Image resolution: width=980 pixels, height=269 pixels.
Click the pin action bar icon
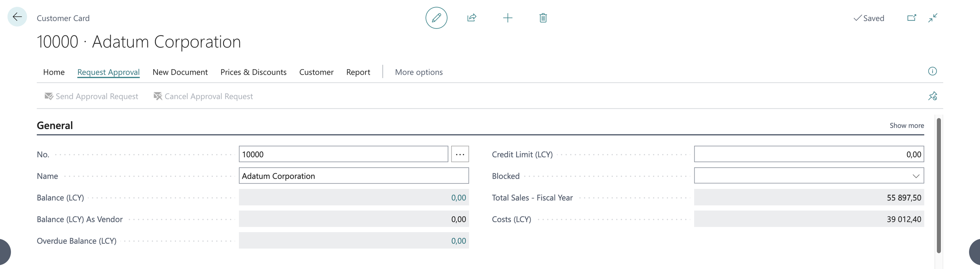(933, 96)
